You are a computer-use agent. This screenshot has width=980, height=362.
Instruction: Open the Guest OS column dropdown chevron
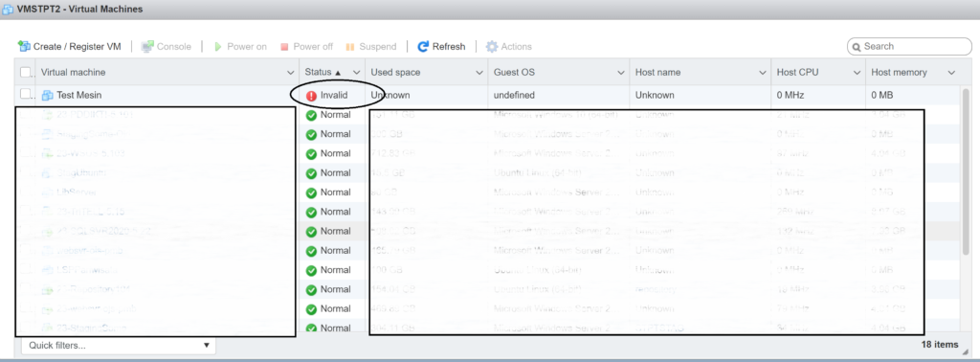coord(621,73)
